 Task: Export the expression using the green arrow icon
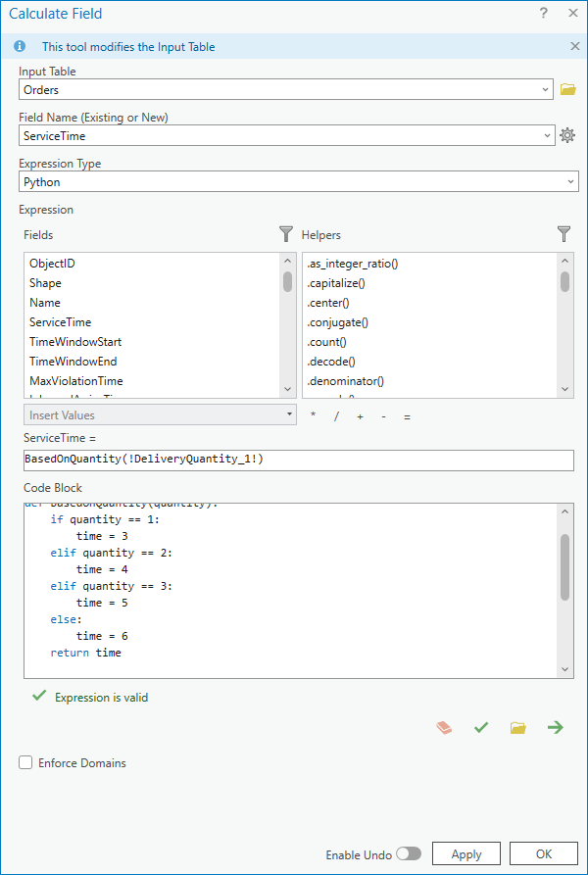(555, 727)
